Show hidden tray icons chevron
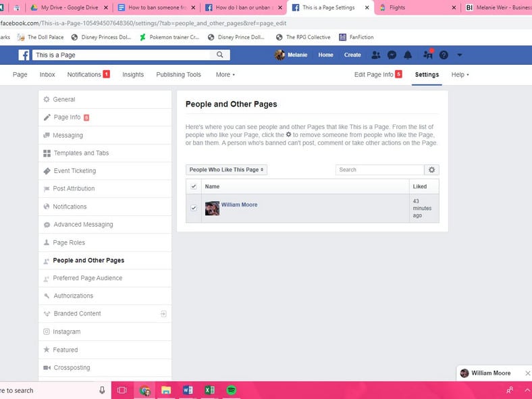The height and width of the screenshot is (399, 532). 527,390
